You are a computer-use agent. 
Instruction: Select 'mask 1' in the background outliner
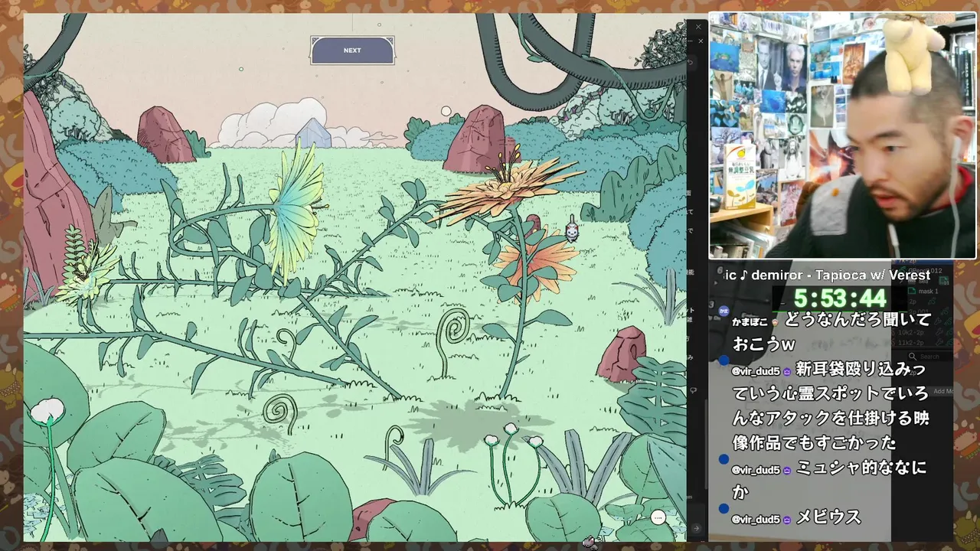[x=928, y=292]
